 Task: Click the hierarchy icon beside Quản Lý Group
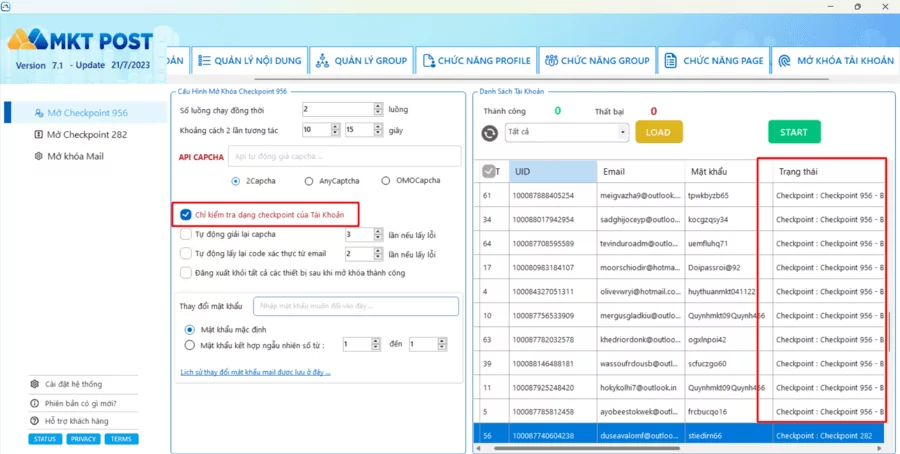click(x=322, y=60)
